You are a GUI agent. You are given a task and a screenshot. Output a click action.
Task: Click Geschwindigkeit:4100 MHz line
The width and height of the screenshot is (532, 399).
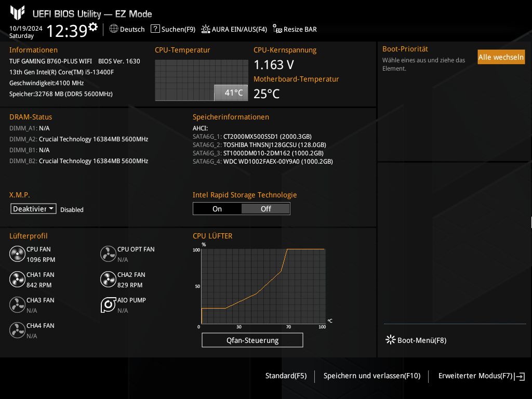pyautogui.click(x=46, y=83)
